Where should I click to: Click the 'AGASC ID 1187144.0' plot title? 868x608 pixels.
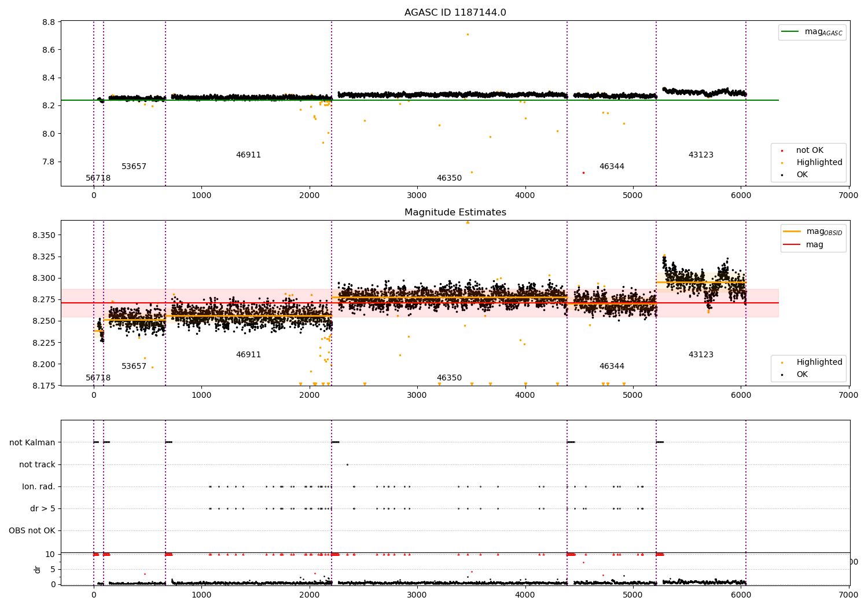[x=455, y=13]
